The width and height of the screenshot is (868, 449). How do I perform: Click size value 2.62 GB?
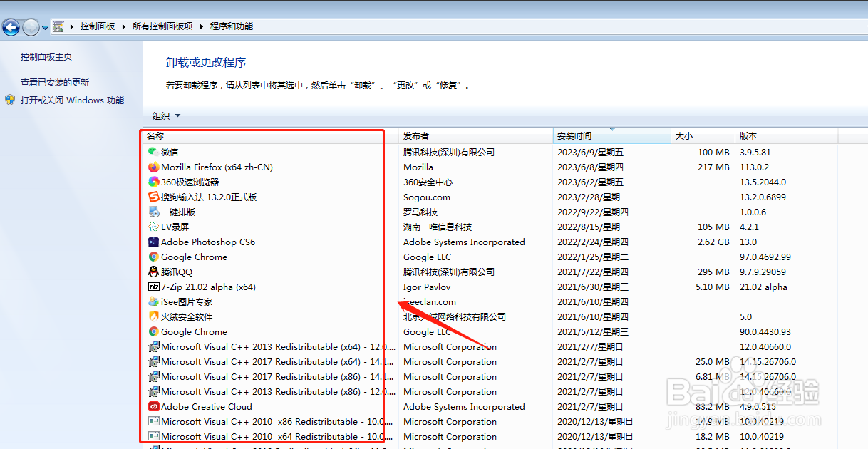713,242
